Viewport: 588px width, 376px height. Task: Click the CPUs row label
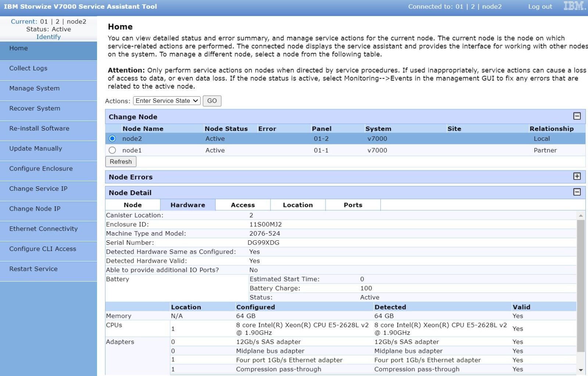pos(114,325)
